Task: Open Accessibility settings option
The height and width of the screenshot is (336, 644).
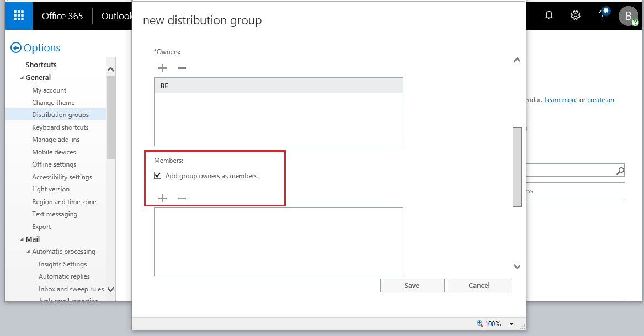Action: (x=62, y=177)
